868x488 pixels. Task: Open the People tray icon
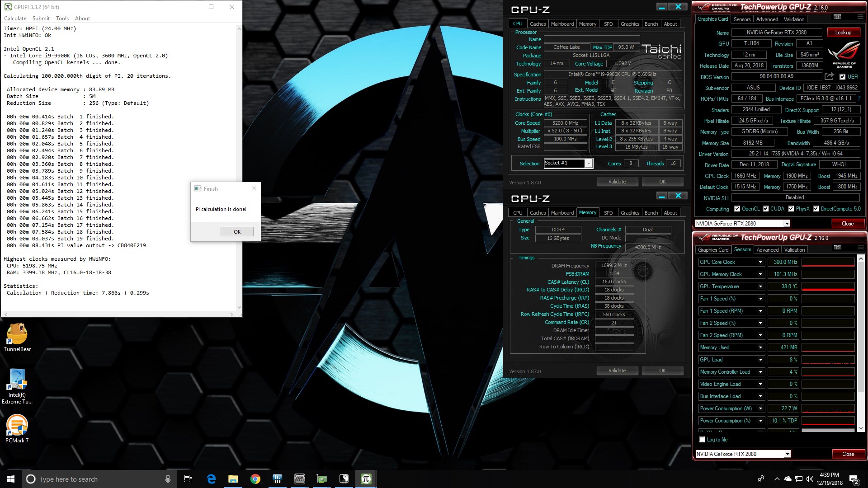click(761, 479)
